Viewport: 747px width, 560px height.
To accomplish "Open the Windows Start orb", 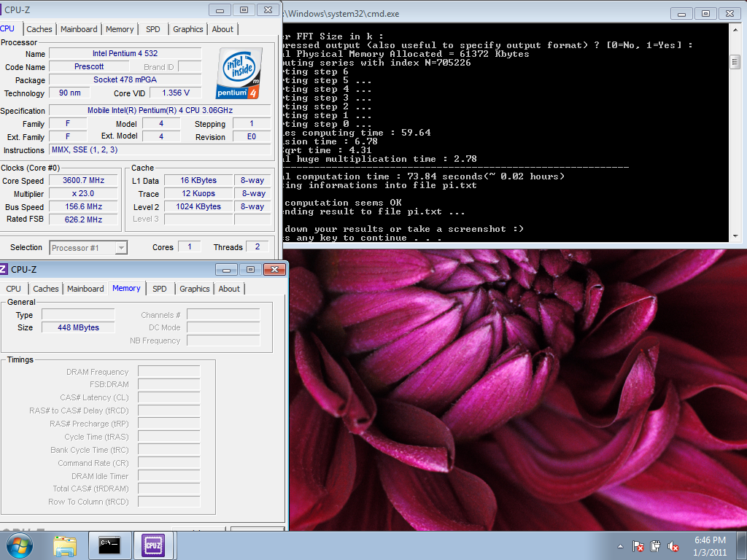I will point(19,545).
